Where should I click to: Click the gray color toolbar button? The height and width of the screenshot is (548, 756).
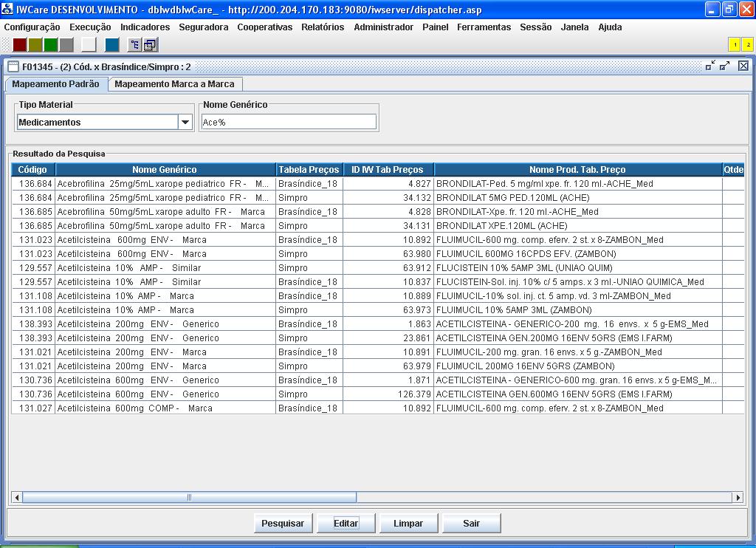point(66,45)
